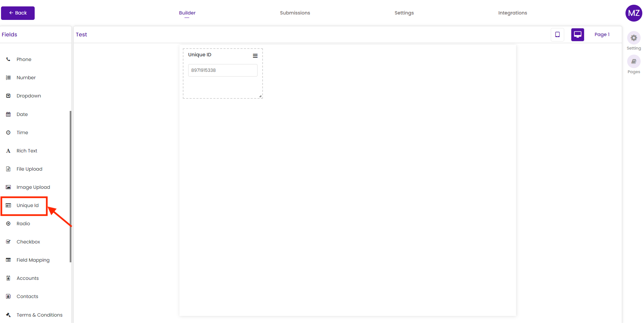
Task: Click the Unique Id card icon
Action: click(8, 205)
